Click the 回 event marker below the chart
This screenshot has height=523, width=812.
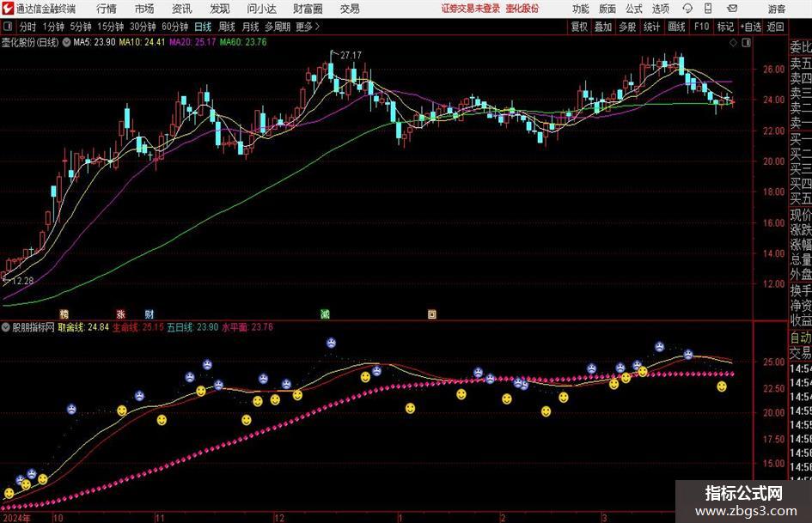coord(432,313)
